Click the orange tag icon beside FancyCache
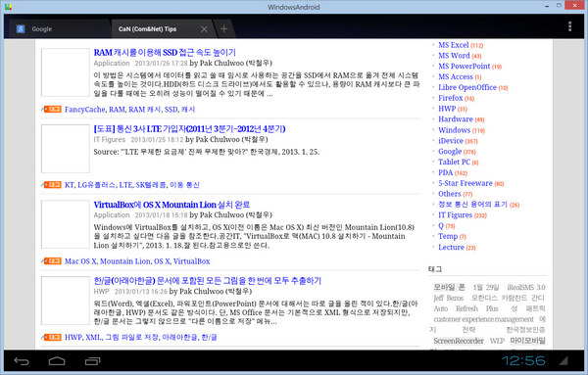The height and width of the screenshot is (375, 588). point(52,110)
